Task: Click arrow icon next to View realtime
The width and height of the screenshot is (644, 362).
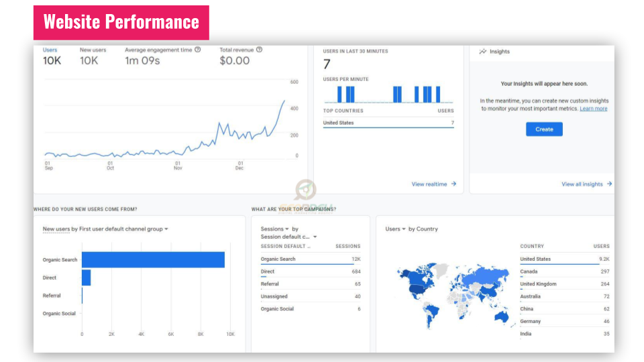Action: pyautogui.click(x=453, y=184)
